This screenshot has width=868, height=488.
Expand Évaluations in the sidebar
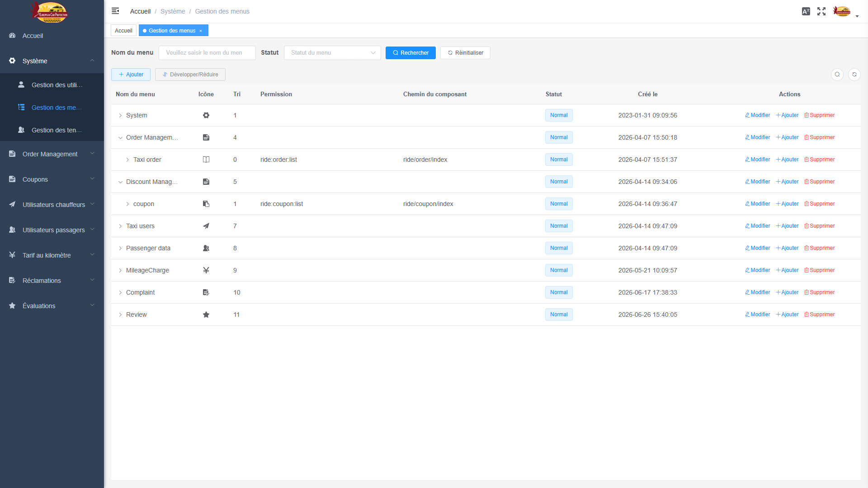pyautogui.click(x=52, y=306)
